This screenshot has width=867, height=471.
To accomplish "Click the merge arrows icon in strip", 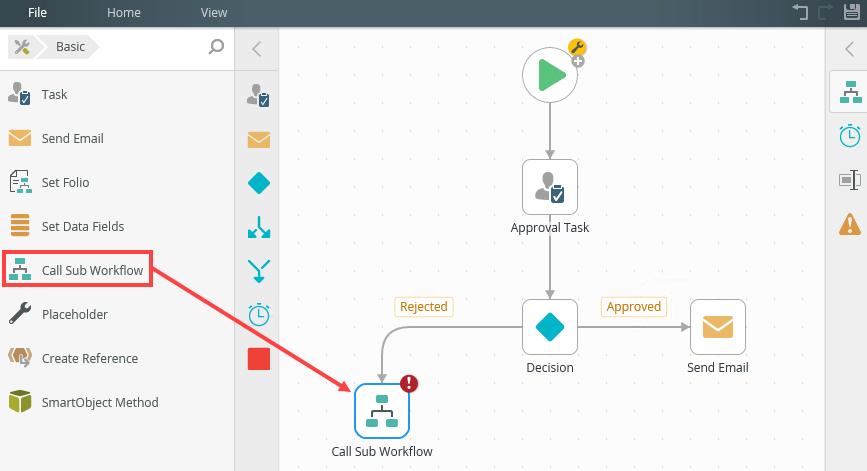I will tap(258, 271).
